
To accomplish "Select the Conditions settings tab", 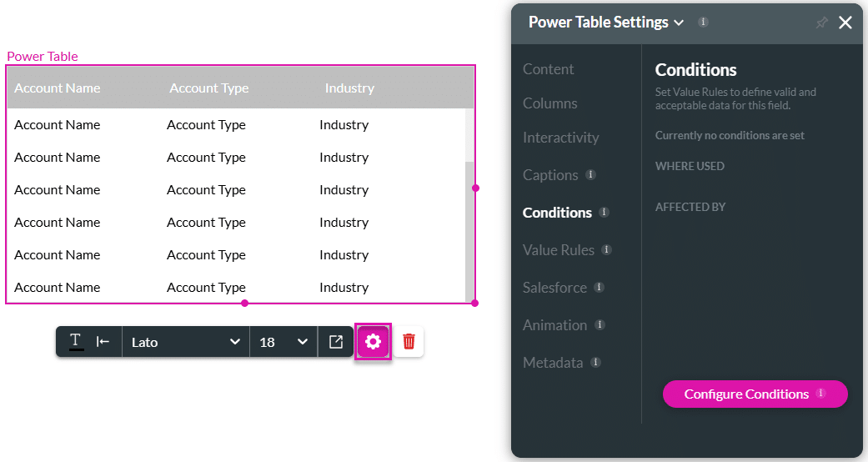I will 557,213.
